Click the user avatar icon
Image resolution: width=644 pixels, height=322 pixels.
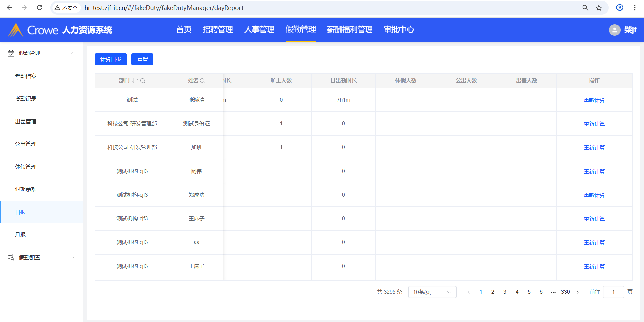pyautogui.click(x=614, y=30)
